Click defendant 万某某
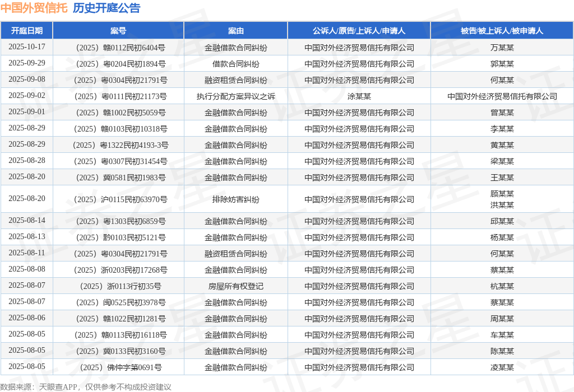This screenshot has width=574, height=392. tap(502, 48)
